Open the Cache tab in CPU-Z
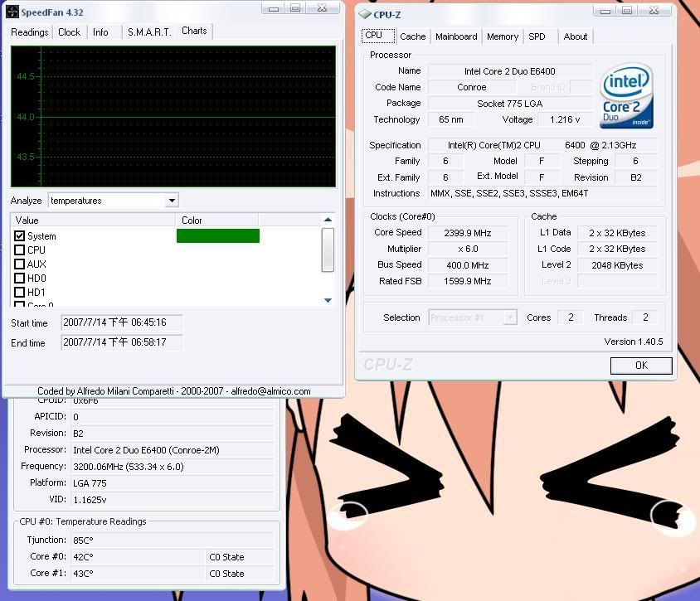 pos(412,36)
